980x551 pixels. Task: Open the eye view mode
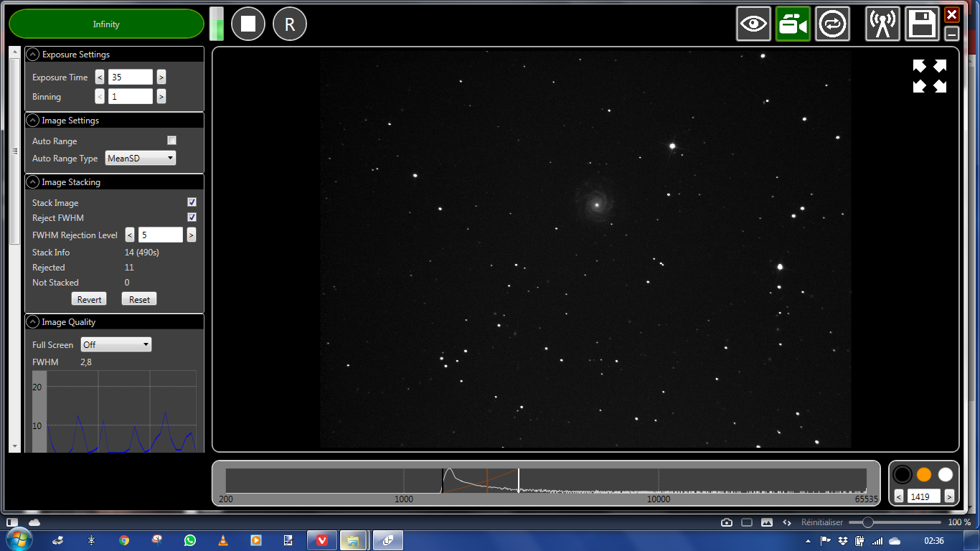tap(753, 24)
